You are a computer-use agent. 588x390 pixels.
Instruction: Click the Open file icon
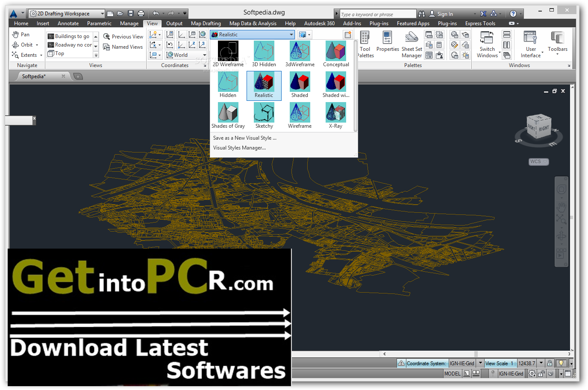(x=121, y=14)
